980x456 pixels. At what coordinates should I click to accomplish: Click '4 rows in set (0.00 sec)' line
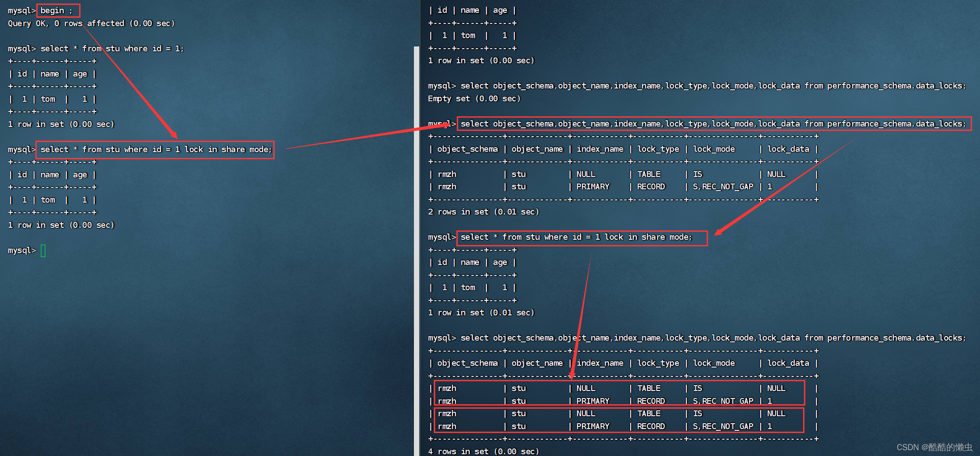[483, 451]
